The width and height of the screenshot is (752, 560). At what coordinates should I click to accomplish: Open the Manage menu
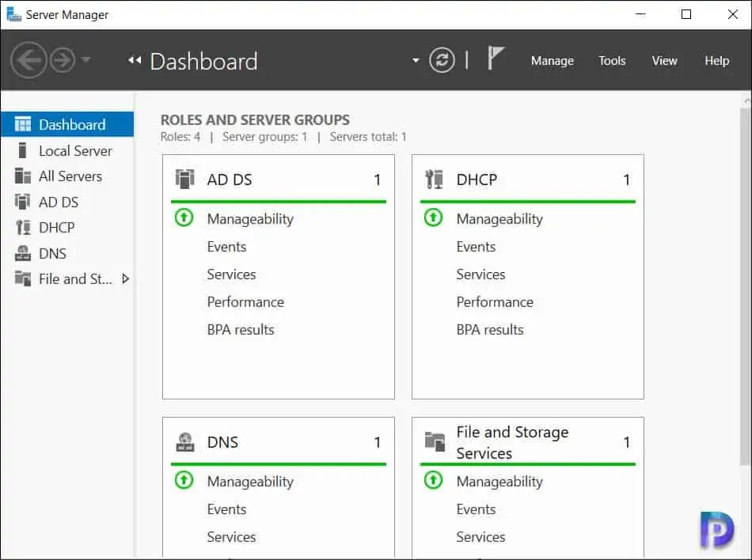coord(552,61)
